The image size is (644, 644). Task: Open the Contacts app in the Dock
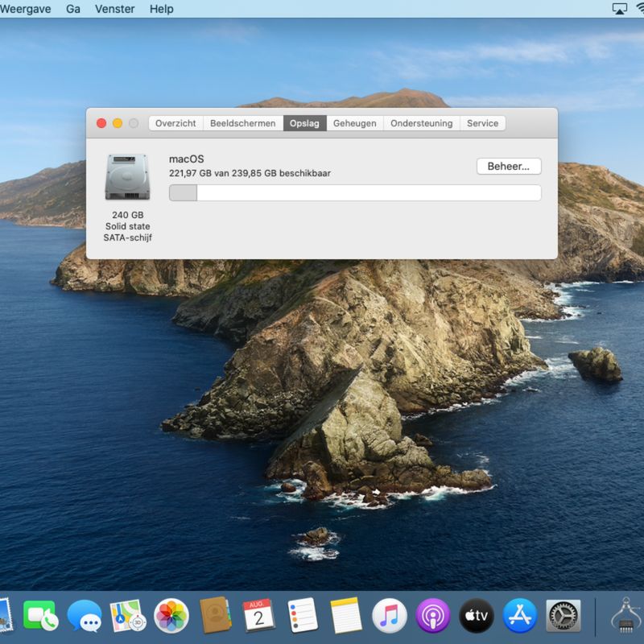[215, 615]
